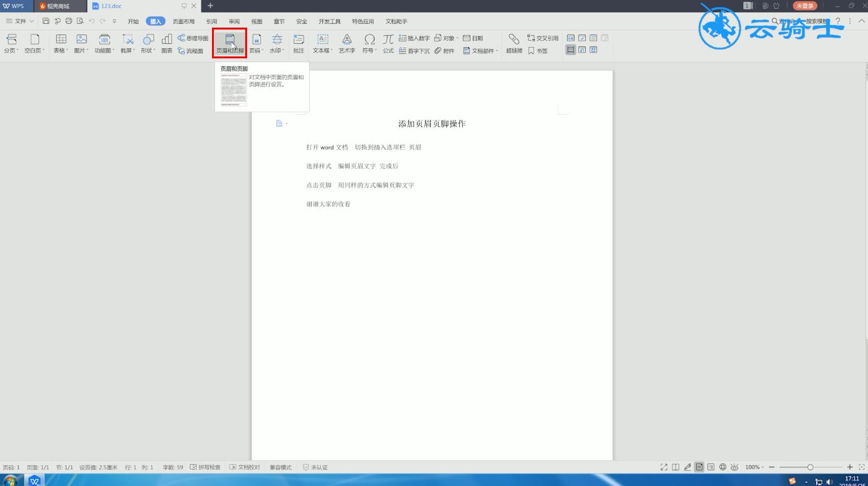Viewport: 868px width, 486px height.
Task: Click the print preview icon
Action: pos(80,21)
